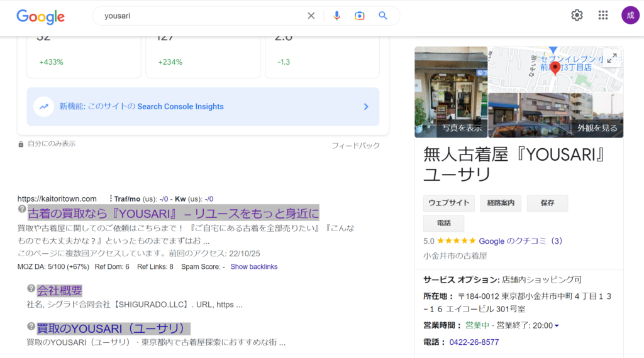Image resolution: width=644 pixels, height=358 pixels.
Task: Open the Google account profile avatar
Action: coord(630,16)
